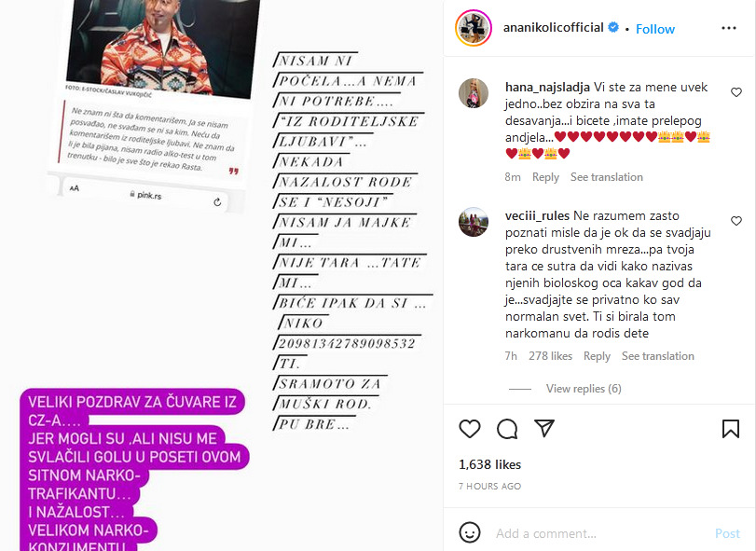756x551 pixels.
Task: Focus the Add a comment field
Action: pyautogui.click(x=598, y=533)
